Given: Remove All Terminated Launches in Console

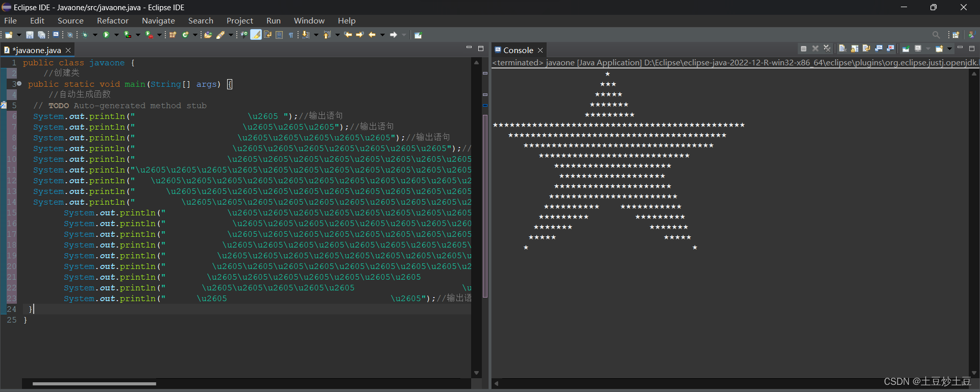Looking at the screenshot, I should coord(827,48).
